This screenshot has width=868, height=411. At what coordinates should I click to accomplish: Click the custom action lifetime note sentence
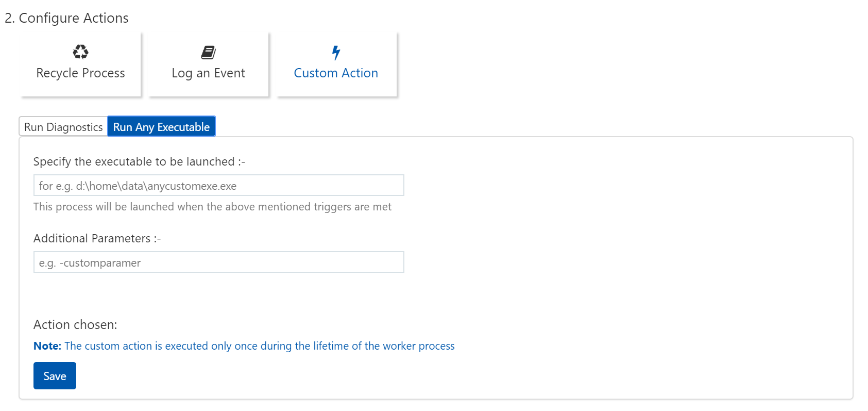pos(259,346)
